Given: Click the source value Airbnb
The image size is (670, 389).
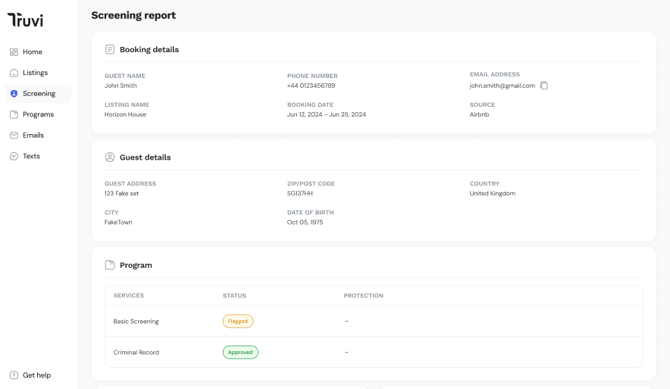Looking at the screenshot, I should coord(479,115).
